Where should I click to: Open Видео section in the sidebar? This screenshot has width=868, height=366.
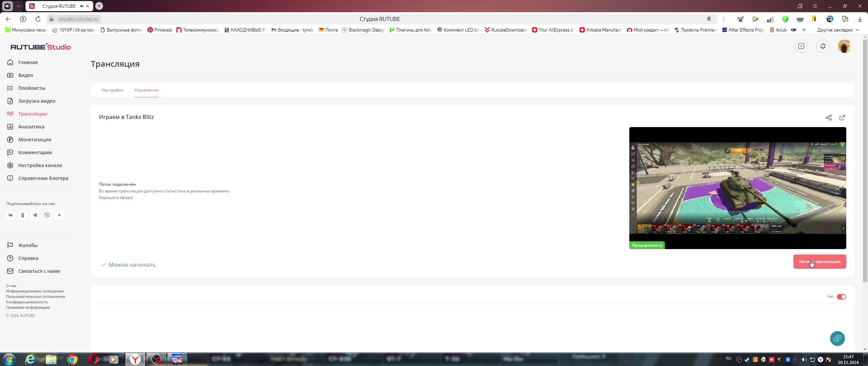point(25,75)
